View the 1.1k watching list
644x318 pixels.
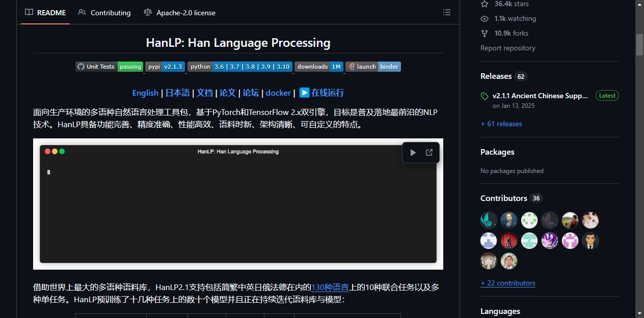coord(508,18)
